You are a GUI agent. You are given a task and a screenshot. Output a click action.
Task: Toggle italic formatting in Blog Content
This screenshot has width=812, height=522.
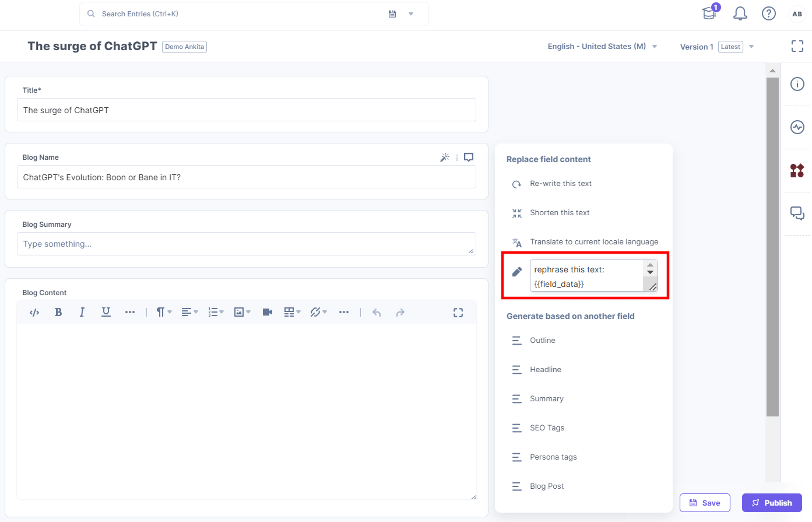pyautogui.click(x=82, y=312)
